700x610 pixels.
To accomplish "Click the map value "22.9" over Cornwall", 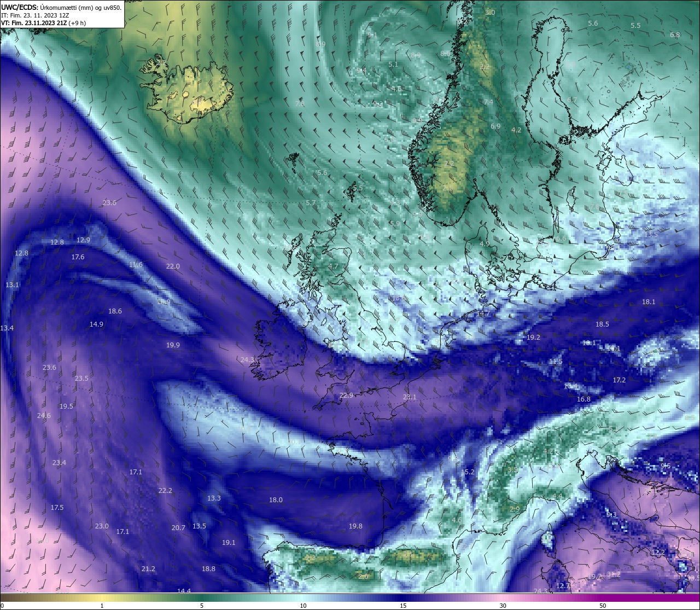I will tap(346, 395).
